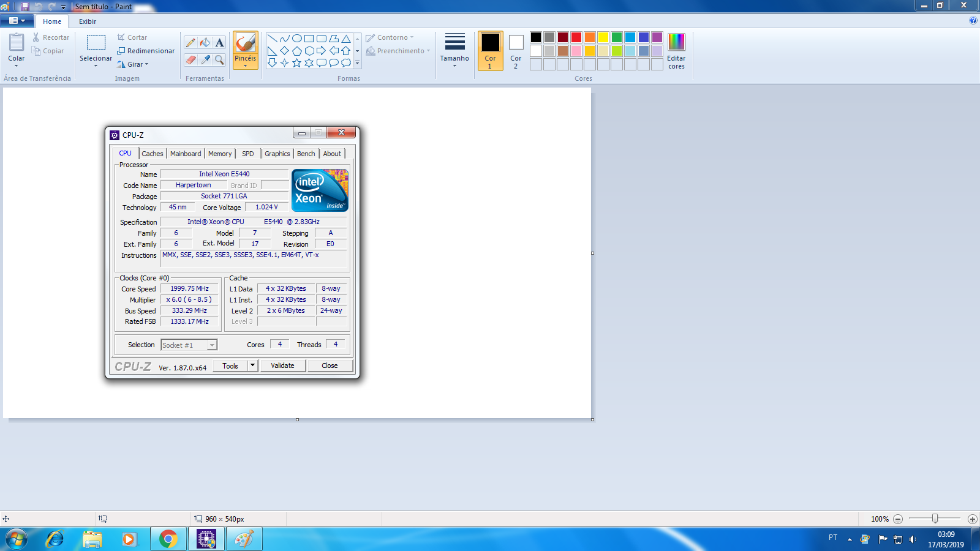Viewport: 980px width, 551px height.
Task: Click the volume speaker tray icon
Action: 913,539
